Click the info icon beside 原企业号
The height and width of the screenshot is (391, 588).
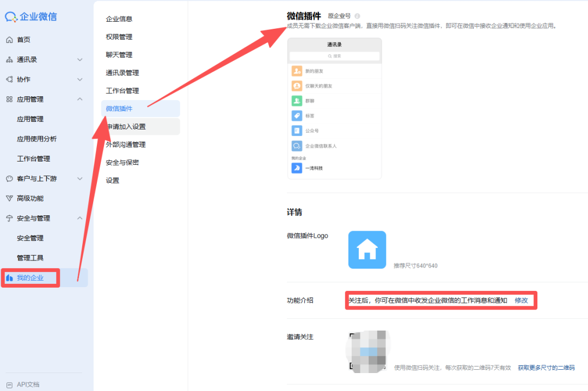pos(357,16)
